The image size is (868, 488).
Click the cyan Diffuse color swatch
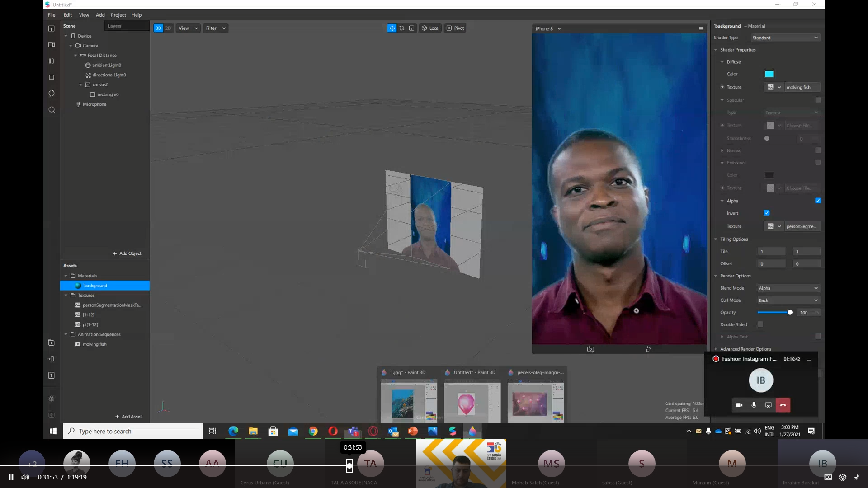tap(769, 74)
